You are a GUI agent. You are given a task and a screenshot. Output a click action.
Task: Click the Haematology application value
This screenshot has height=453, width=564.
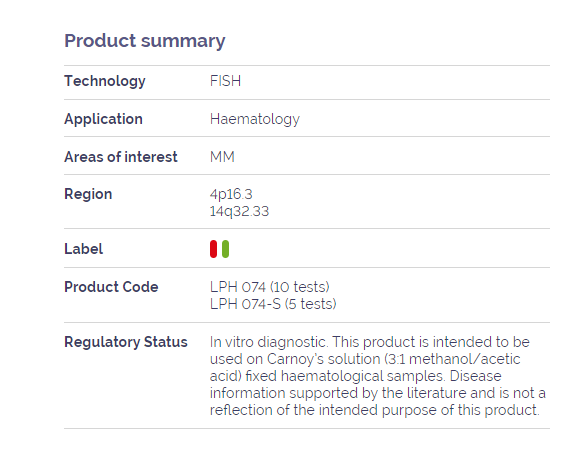point(255,119)
